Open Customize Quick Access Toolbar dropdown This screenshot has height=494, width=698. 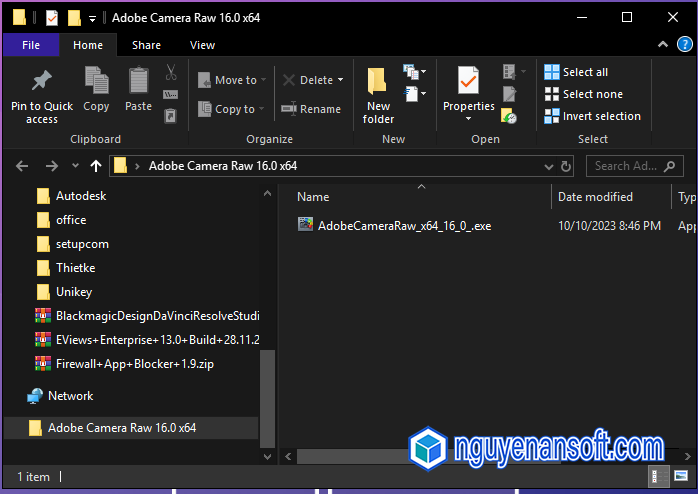[92, 18]
